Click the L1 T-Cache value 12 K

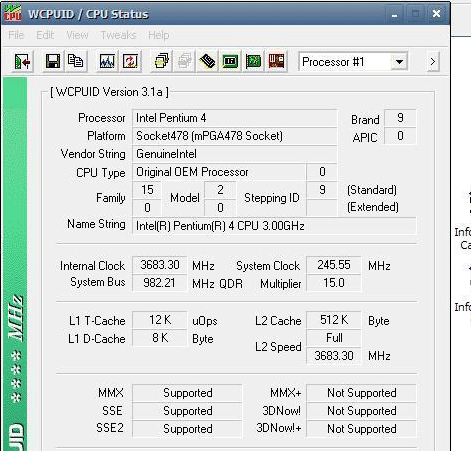[160, 320]
